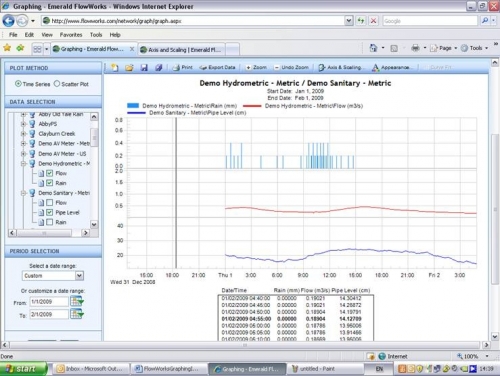
Task: Open the File menu
Action: pyautogui.click(x=13, y=35)
